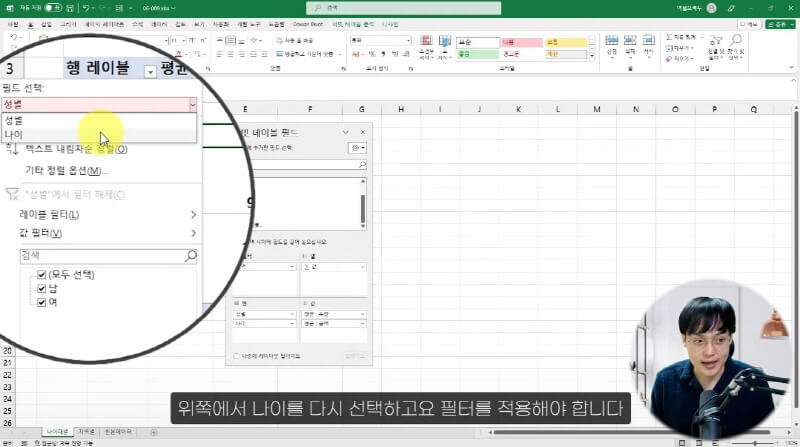Screen dimensions: 800x447
Task: Open the 페이지 레이아웃 ribbon tab
Action: pyautogui.click(x=104, y=24)
